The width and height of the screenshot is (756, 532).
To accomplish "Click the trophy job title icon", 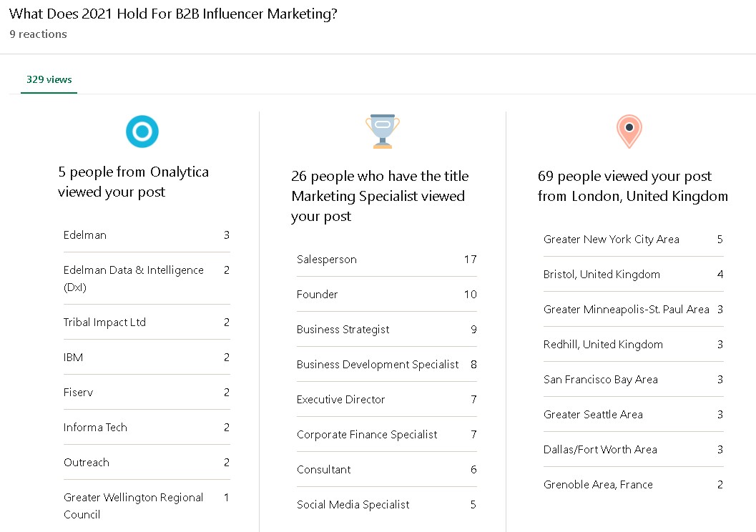I will point(383,132).
